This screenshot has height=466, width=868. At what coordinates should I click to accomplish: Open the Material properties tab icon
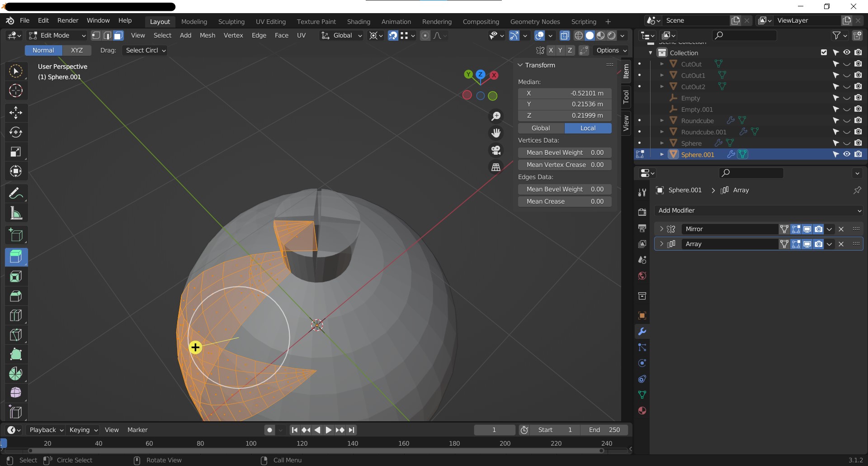point(642,410)
